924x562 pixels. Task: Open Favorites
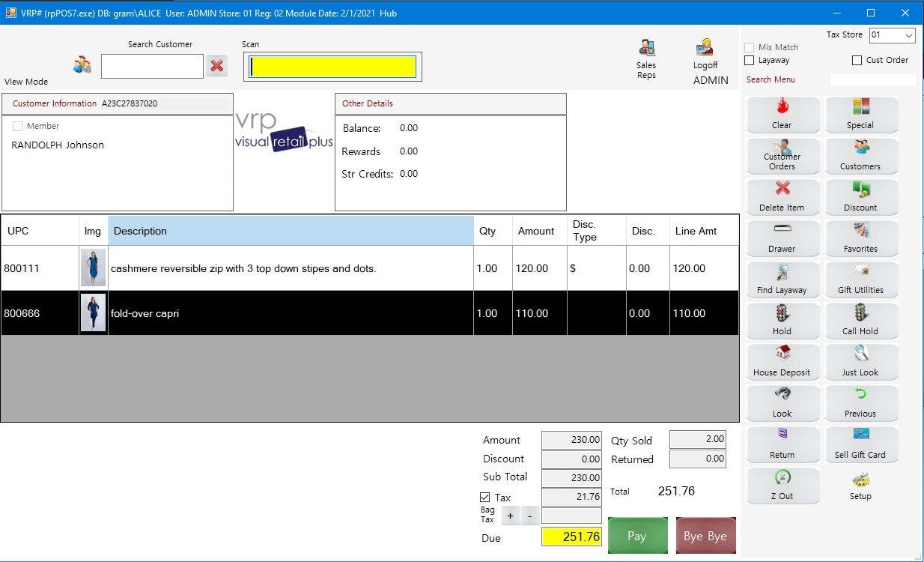click(x=860, y=238)
